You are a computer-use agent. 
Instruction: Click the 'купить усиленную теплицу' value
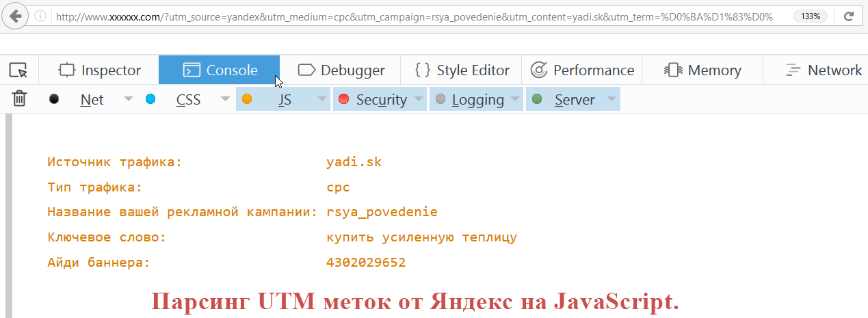(422, 237)
